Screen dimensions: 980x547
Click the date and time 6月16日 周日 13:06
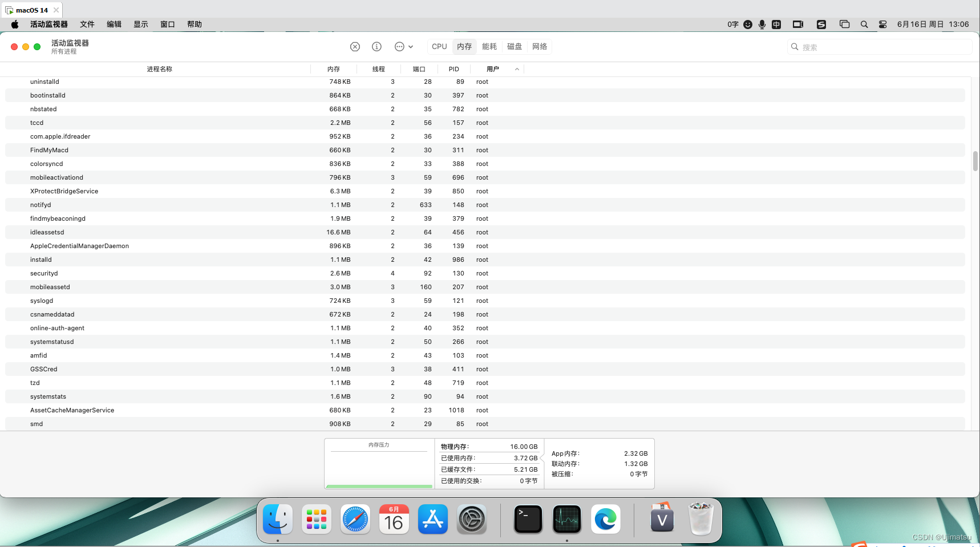[x=933, y=25]
